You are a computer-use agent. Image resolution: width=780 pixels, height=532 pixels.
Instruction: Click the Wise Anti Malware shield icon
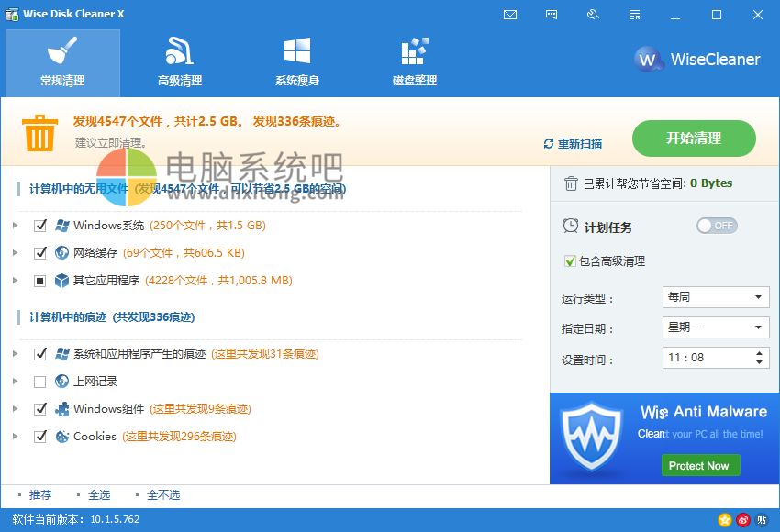(592, 438)
